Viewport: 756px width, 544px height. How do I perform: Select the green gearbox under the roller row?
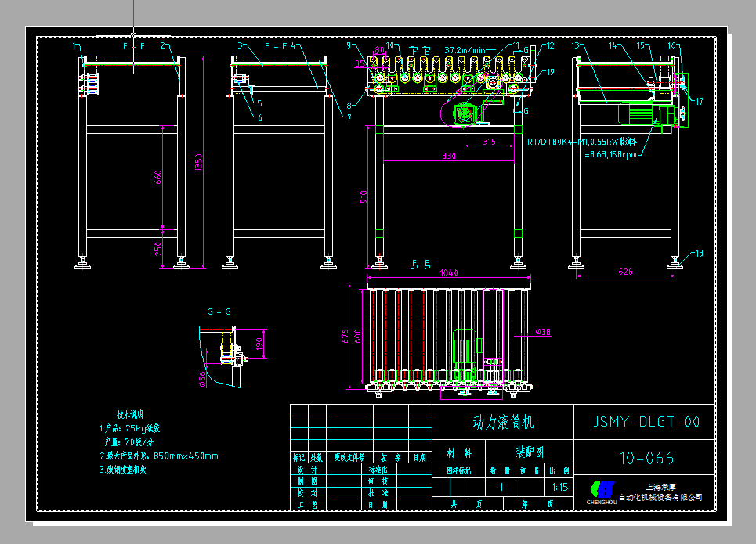465,112
